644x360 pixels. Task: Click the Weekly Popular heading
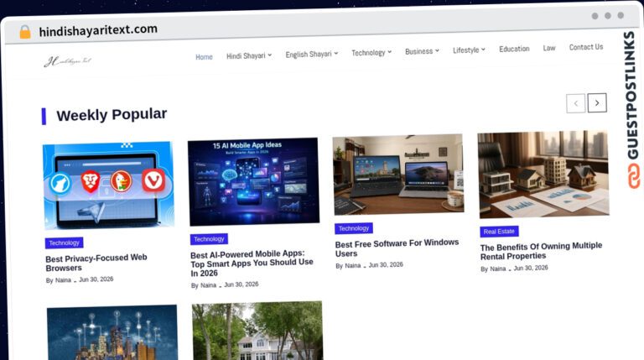[x=112, y=115]
